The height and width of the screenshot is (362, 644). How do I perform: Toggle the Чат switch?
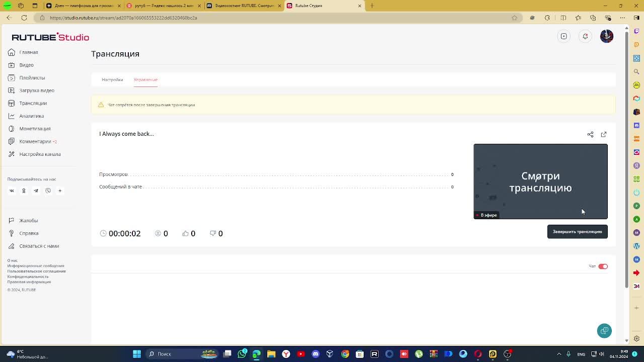603,266
